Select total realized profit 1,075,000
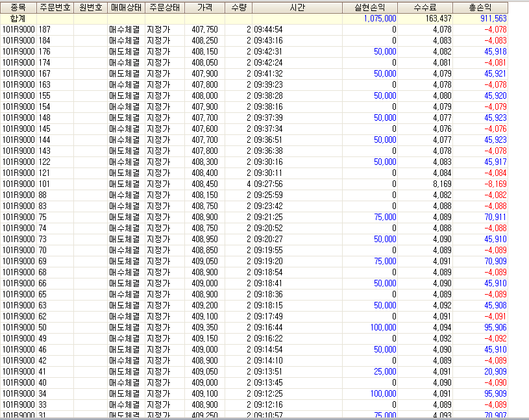This screenshot has width=529, height=420. click(380, 19)
